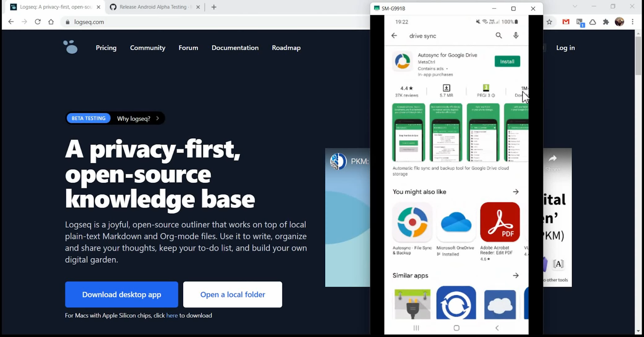Tap voice search microphone icon
This screenshot has height=337, width=644.
516,35
